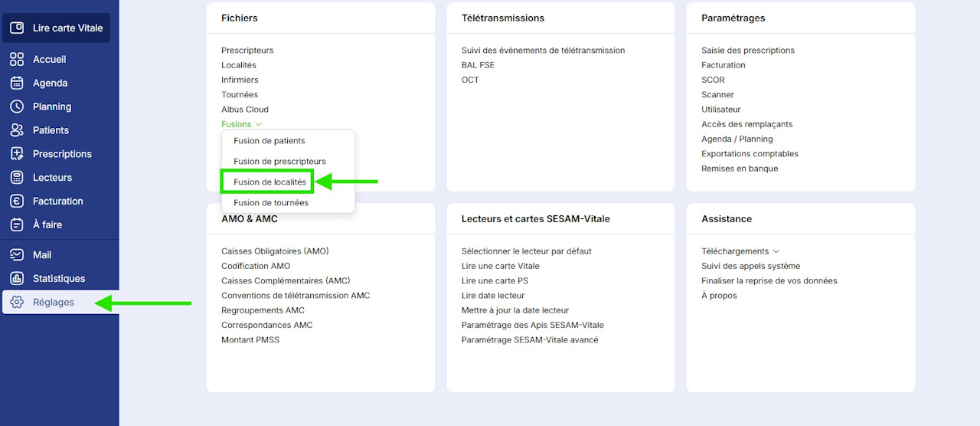This screenshot has width=980, height=426.
Task: Choose Fusion de localités entry
Action: coord(269,182)
